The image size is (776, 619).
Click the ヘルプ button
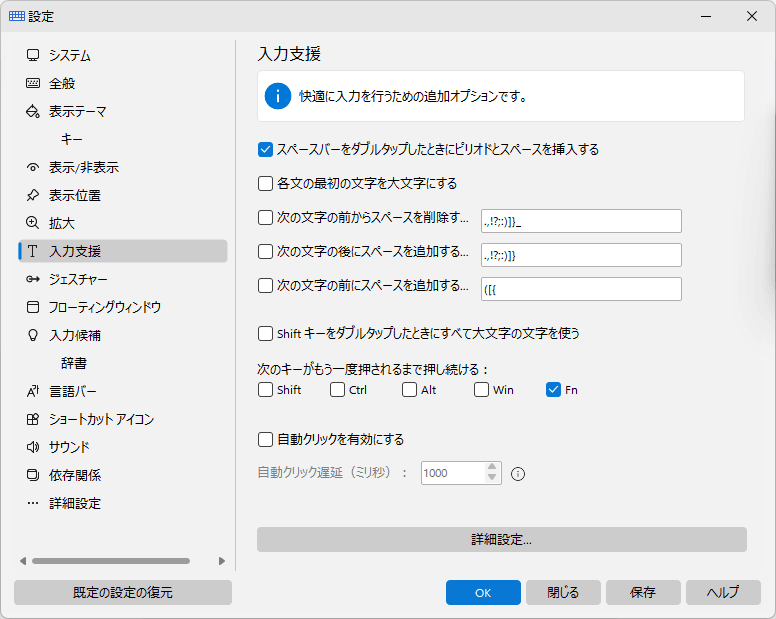(723, 592)
